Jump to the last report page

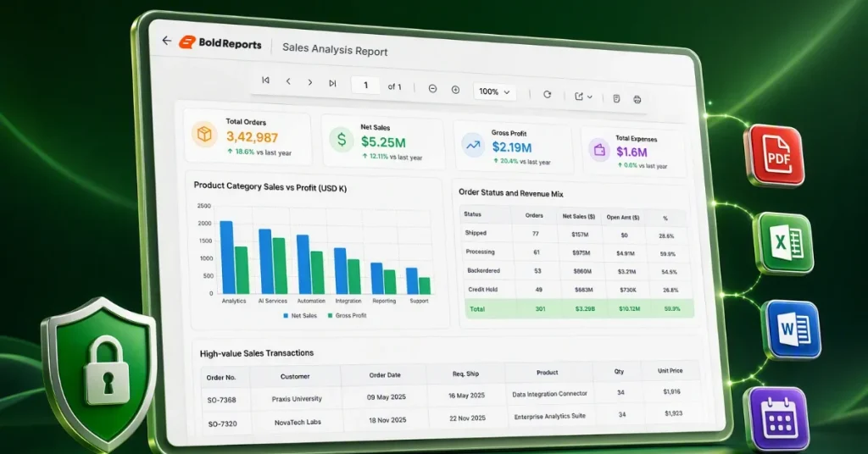point(332,84)
